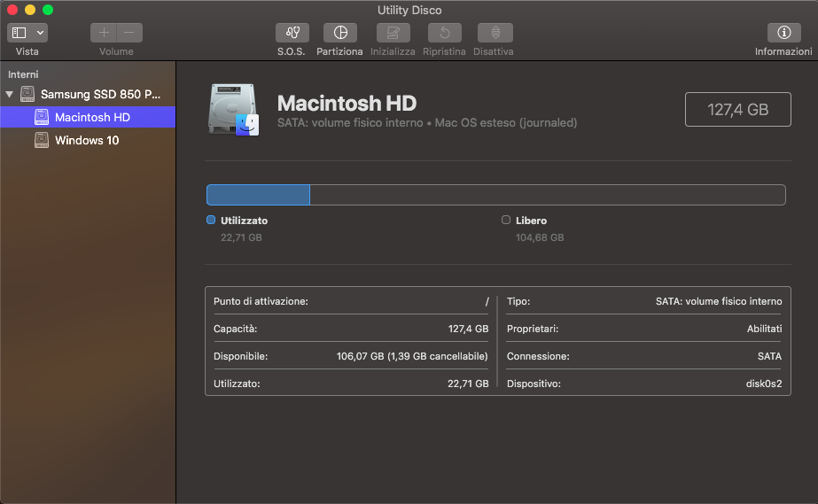
Task: Click the Inizializza erase icon
Action: click(393, 33)
